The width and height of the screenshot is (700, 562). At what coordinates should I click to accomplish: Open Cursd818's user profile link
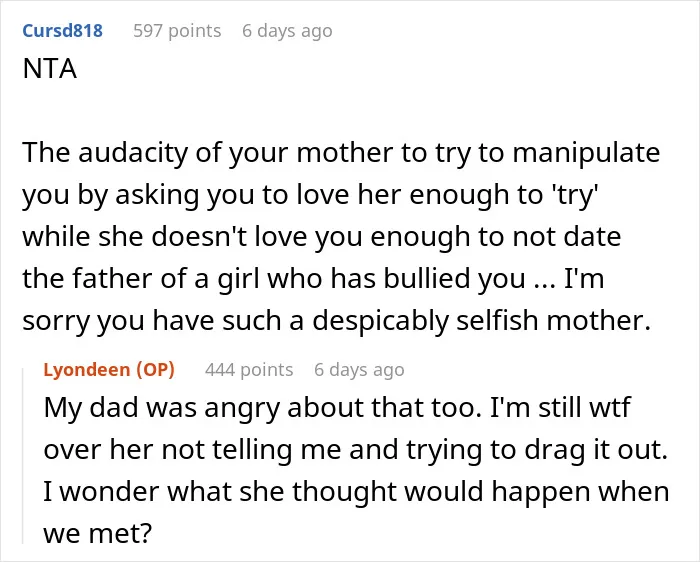click(x=62, y=31)
